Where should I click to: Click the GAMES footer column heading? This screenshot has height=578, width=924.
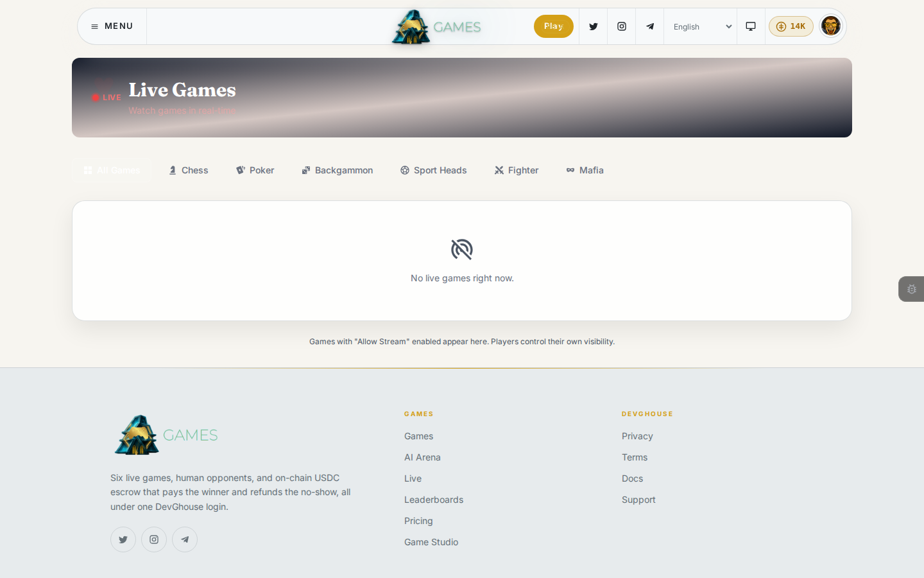click(x=419, y=414)
